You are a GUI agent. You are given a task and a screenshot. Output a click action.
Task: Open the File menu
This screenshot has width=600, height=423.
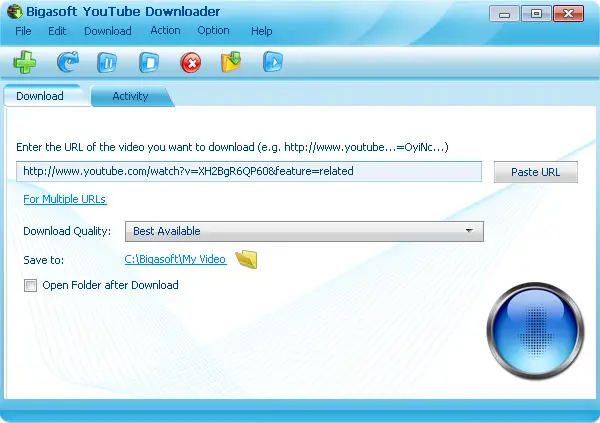click(x=23, y=31)
